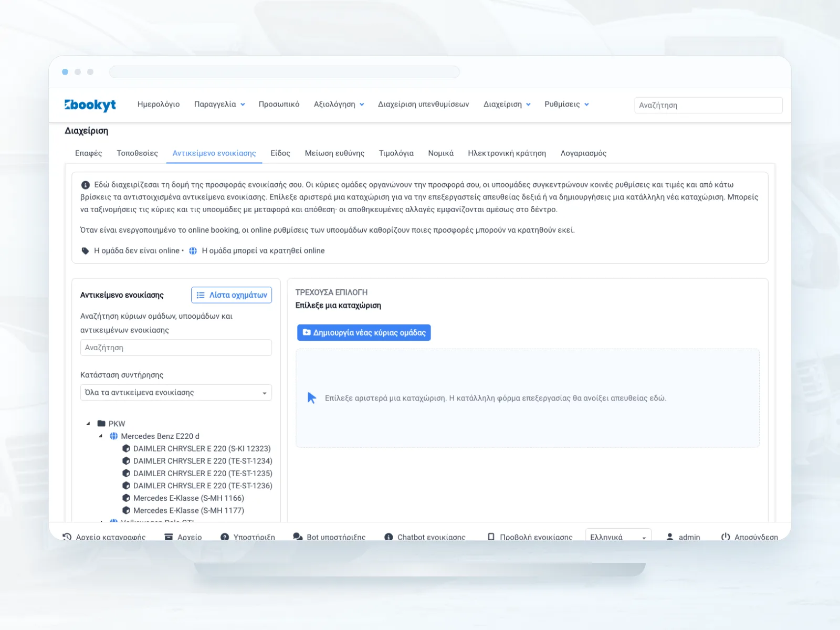Screen dimensions: 840x630
Task: Click the bookyt logo
Action: tap(90, 105)
